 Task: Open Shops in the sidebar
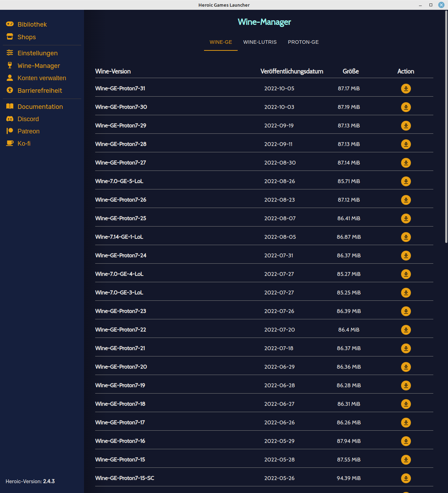[x=27, y=37]
